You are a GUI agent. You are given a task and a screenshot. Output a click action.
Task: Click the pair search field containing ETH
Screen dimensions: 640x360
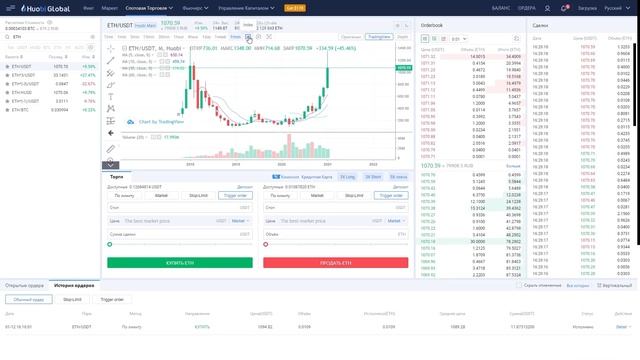pos(50,37)
